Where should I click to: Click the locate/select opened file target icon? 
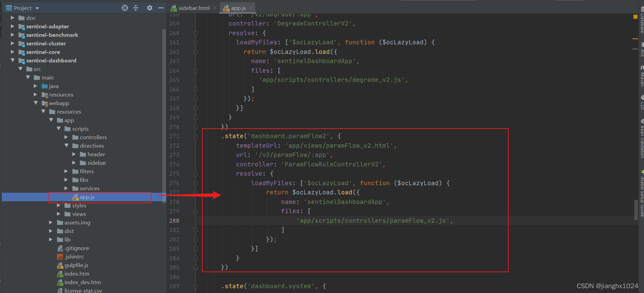pos(125,8)
